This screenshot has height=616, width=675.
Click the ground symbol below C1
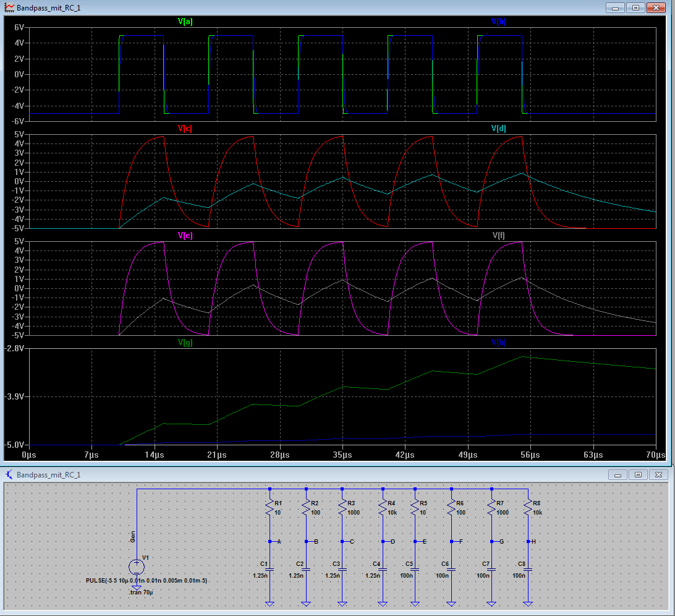pyautogui.click(x=270, y=604)
